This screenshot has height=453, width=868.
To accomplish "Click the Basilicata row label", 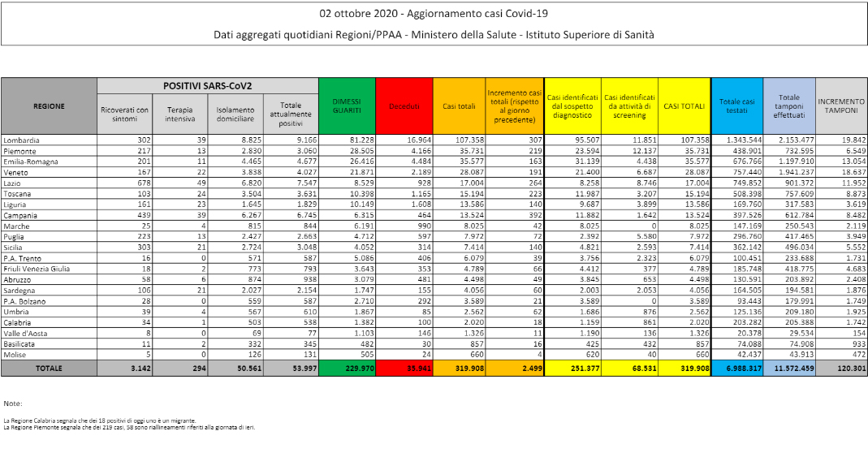I will coord(19,344).
